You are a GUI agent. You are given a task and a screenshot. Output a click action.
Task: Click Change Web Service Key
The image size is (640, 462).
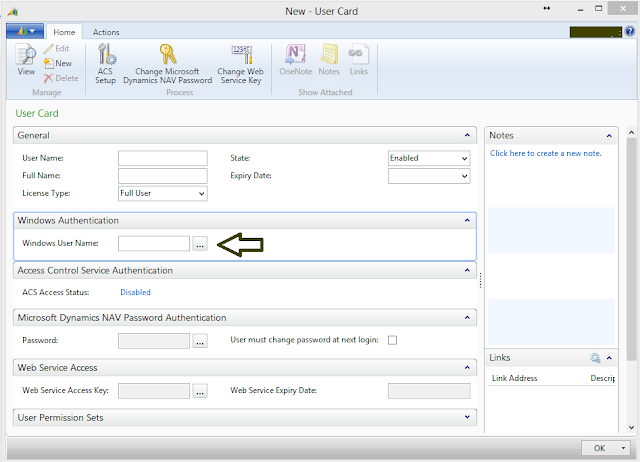pyautogui.click(x=240, y=64)
